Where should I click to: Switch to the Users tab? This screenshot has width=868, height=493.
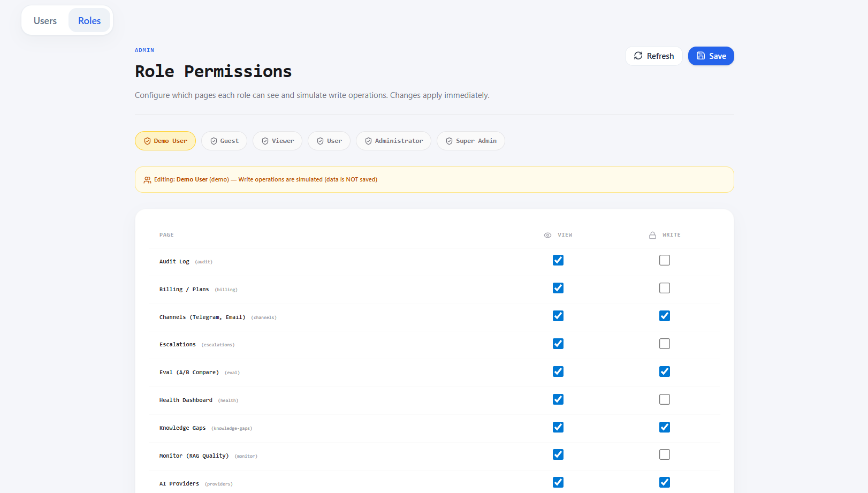point(45,20)
